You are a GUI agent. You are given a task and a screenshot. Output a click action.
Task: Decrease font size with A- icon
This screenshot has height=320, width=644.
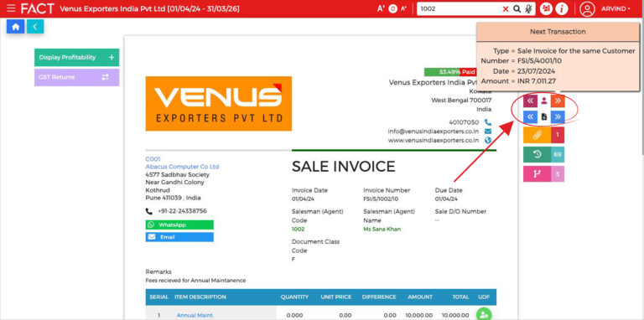point(403,8)
